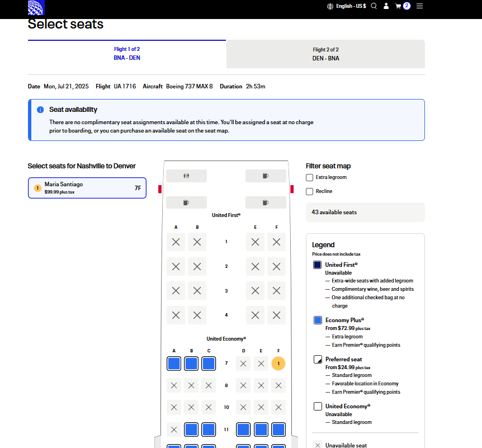
Task: Click unavailable First seat 3B
Action: click(x=197, y=291)
